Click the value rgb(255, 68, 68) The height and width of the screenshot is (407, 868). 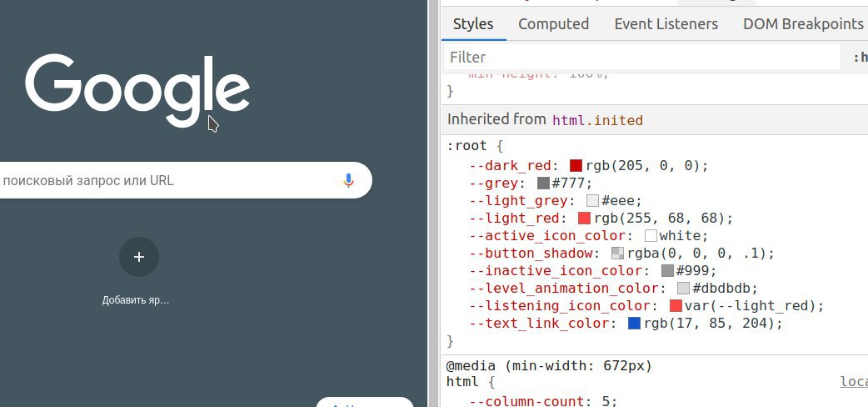point(659,218)
